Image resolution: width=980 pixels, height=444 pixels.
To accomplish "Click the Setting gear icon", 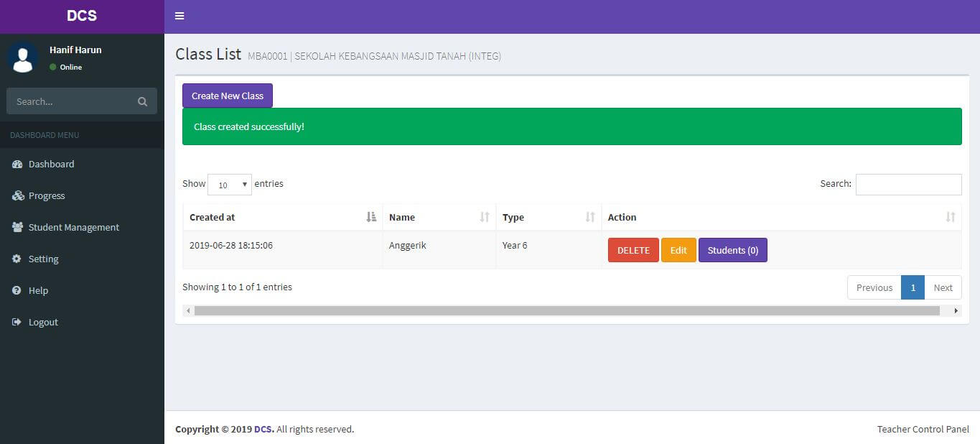I will click(x=17, y=259).
